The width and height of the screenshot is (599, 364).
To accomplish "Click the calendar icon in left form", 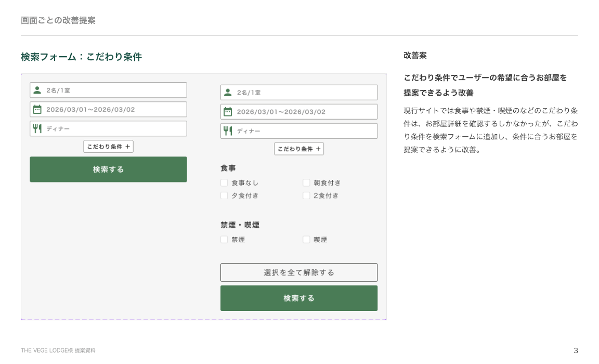I will pyautogui.click(x=37, y=109).
